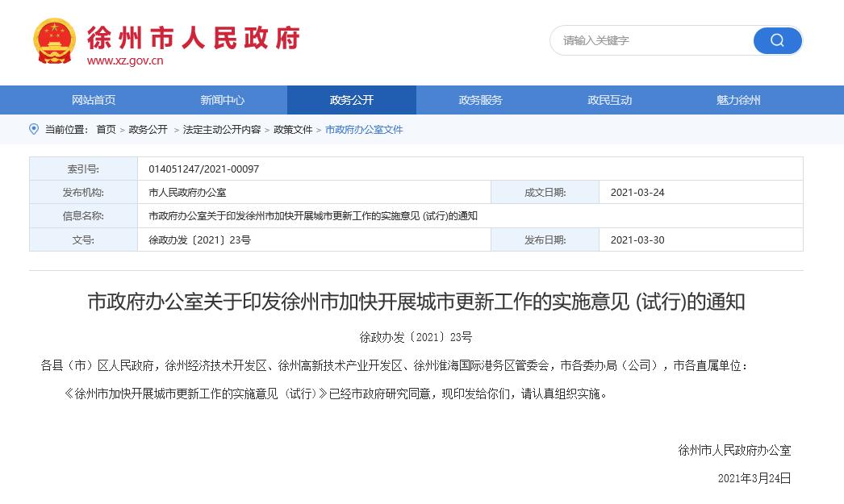The width and height of the screenshot is (844, 504).
Task: Focus the keyword search input field
Action: (651, 40)
